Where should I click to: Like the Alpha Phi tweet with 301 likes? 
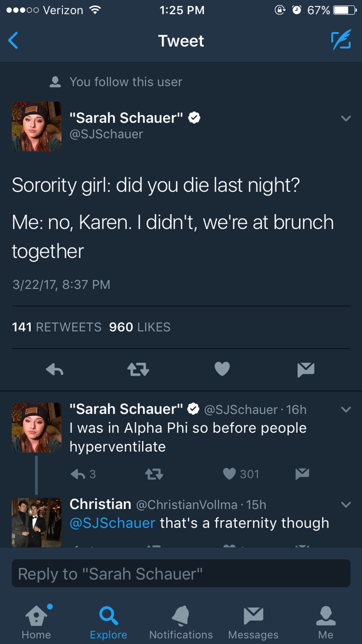point(229,474)
